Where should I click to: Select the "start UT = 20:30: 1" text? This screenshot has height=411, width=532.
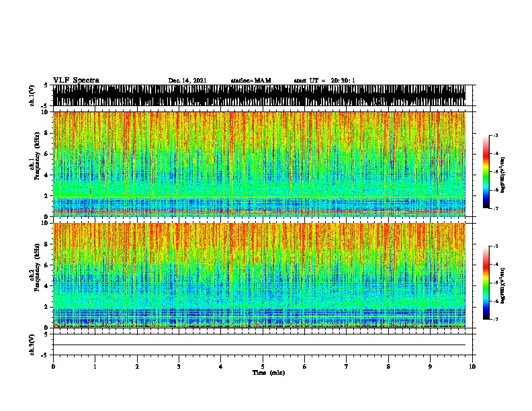pos(324,81)
